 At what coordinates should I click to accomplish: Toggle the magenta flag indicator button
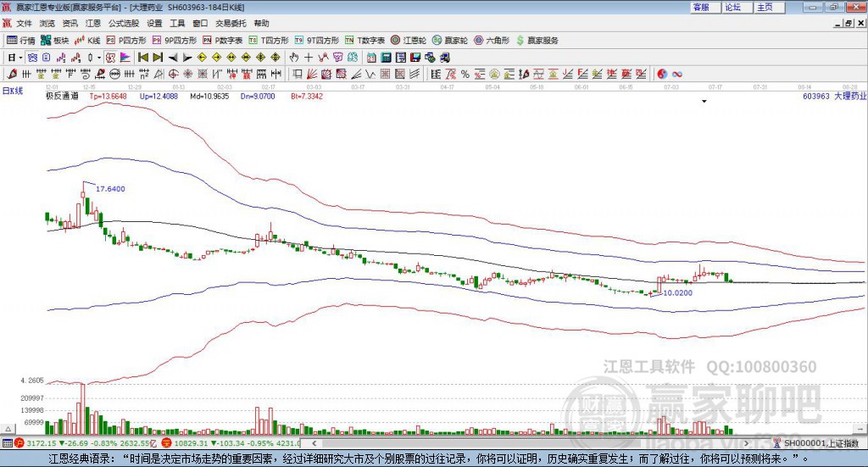(125, 58)
